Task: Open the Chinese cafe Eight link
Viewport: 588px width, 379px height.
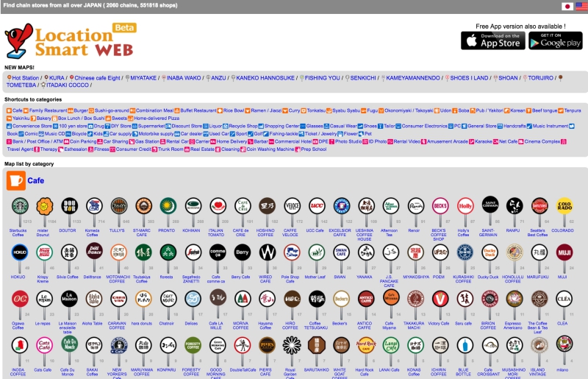Action: [97, 78]
